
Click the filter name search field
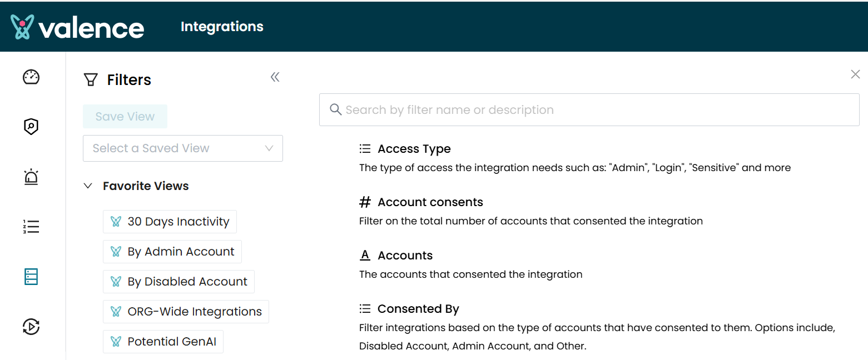click(589, 110)
